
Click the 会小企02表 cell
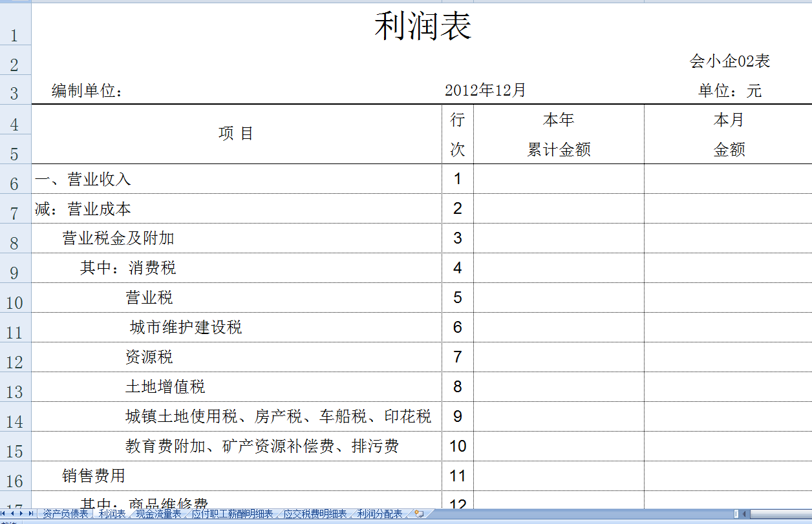[x=729, y=61]
